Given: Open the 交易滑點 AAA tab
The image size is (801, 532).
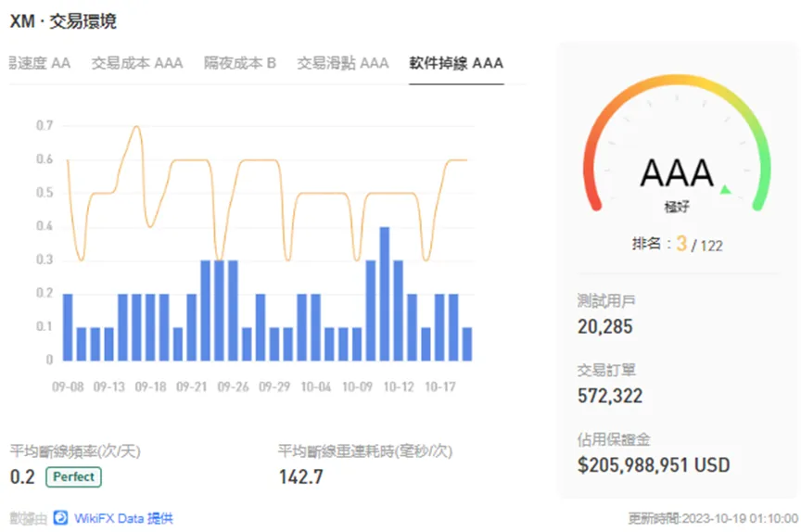Looking at the screenshot, I should point(343,63).
